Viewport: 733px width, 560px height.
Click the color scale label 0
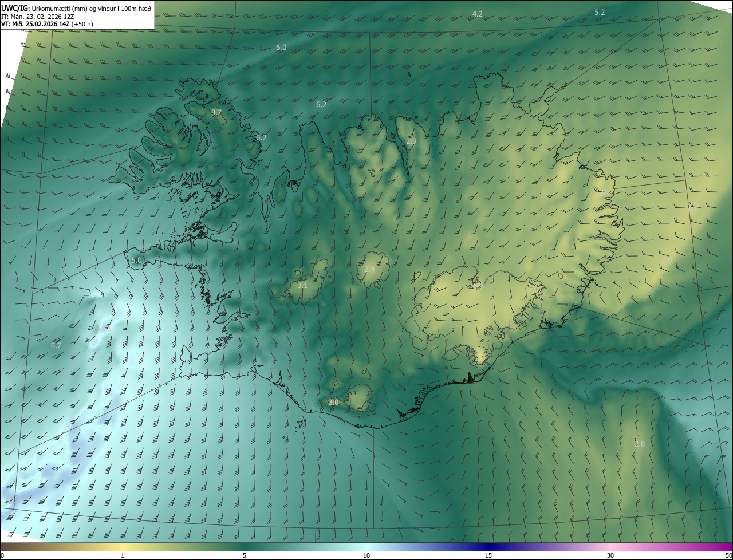(x=2, y=555)
